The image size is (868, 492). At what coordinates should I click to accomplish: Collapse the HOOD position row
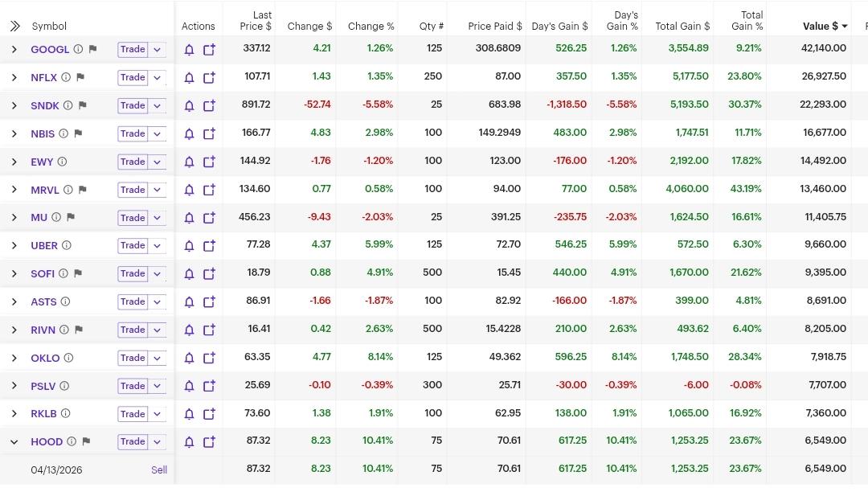[14, 442]
